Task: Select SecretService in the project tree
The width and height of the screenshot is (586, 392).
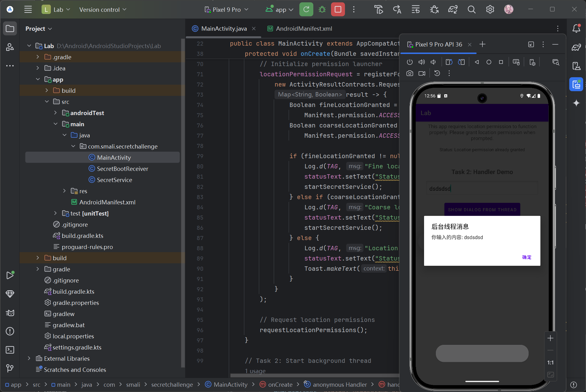Action: [114, 180]
